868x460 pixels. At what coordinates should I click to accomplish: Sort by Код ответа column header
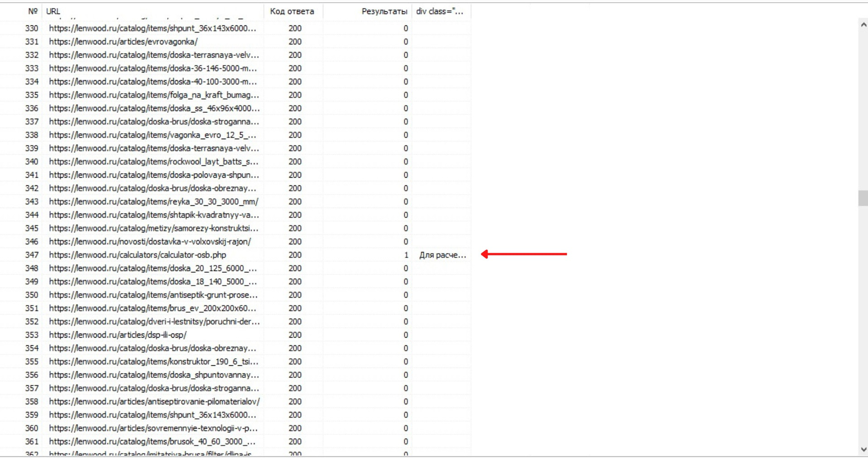tap(292, 11)
